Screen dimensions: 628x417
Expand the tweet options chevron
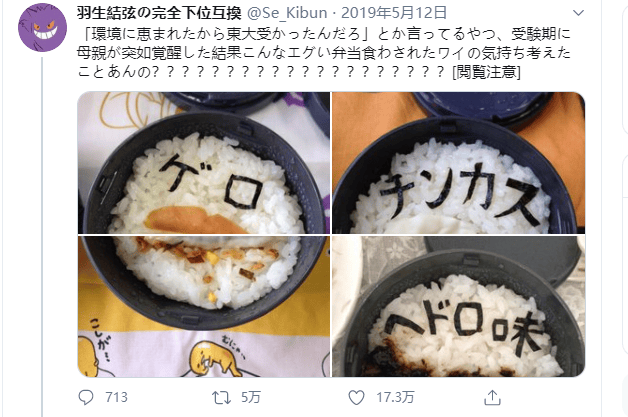pos(578,13)
